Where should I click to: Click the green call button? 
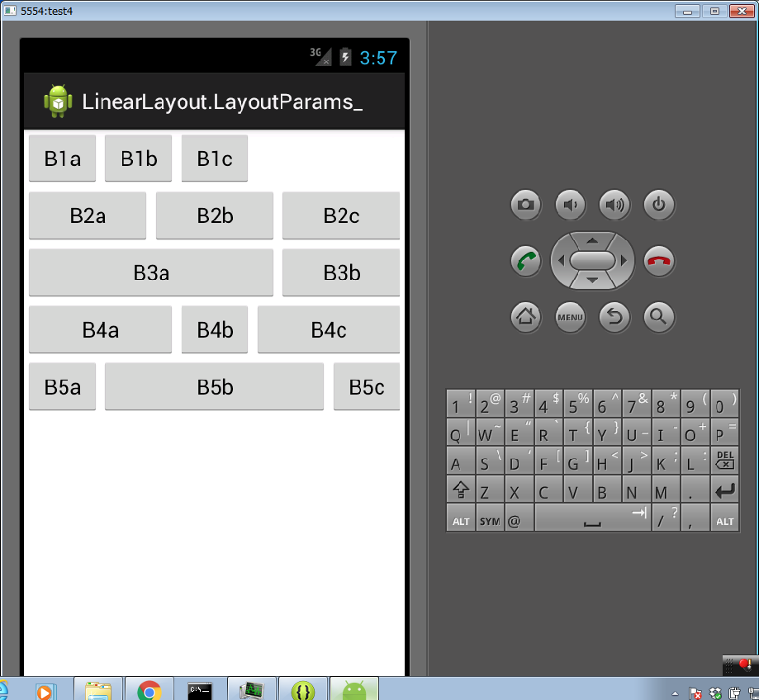(x=526, y=261)
